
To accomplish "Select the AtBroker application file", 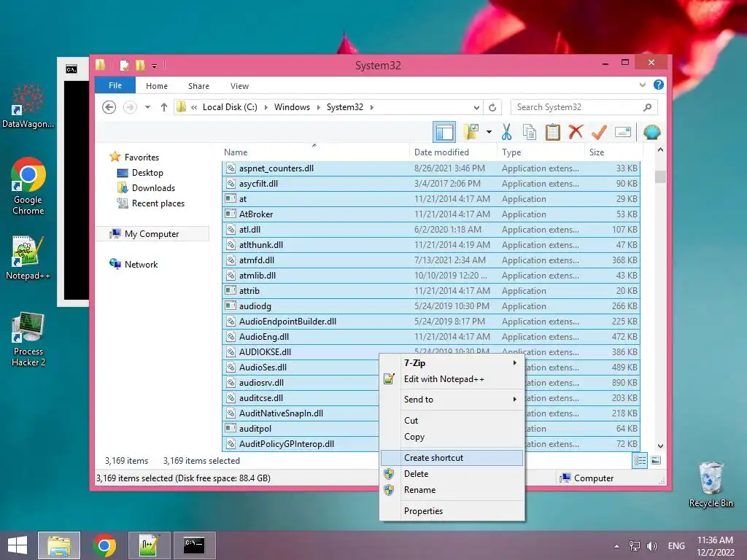I will (x=431, y=214).
